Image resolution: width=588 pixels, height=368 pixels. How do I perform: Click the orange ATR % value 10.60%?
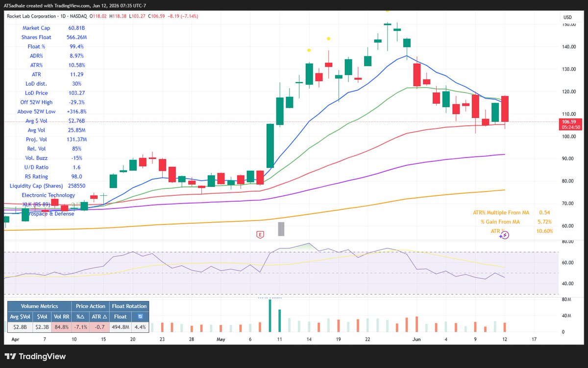click(x=545, y=231)
